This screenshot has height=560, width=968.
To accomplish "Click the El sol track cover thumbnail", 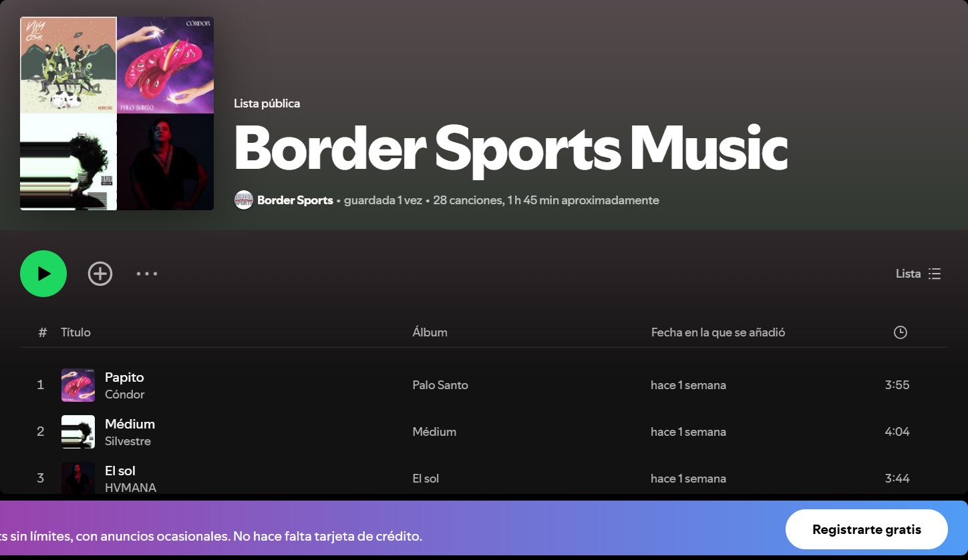I will 78,478.
